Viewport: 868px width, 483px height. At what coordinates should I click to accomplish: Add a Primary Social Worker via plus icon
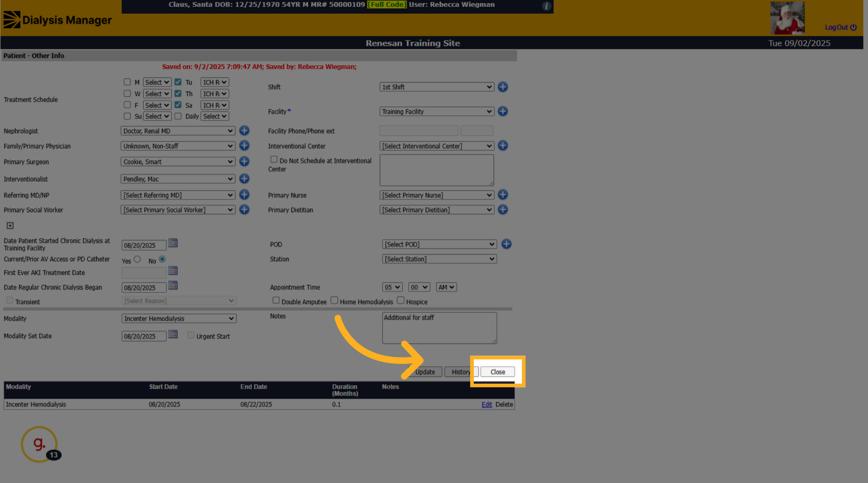point(244,209)
